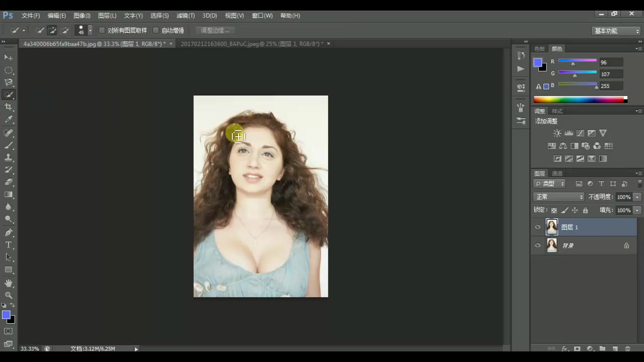Click the 调整边缘... button

coord(215,30)
